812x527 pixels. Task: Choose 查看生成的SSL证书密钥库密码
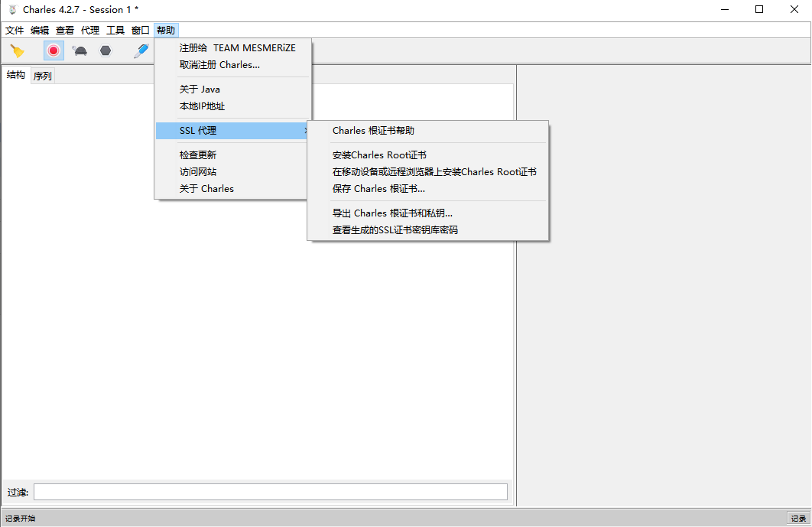(427, 229)
